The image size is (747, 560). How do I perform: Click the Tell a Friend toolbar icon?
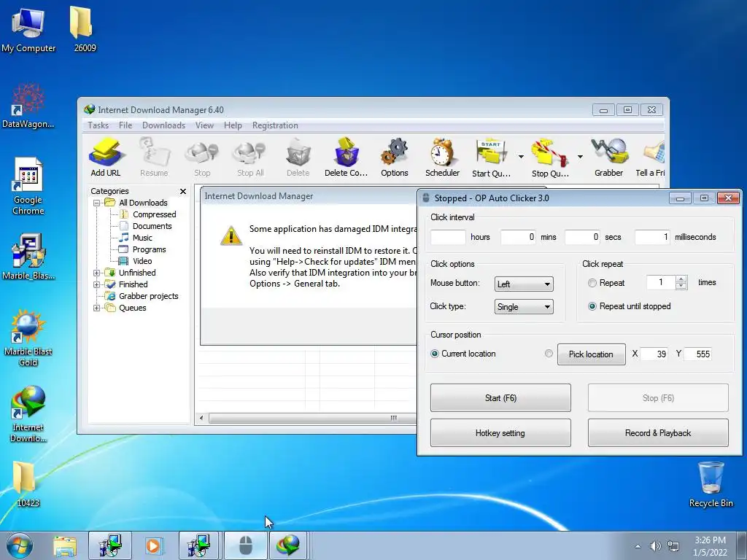(651, 157)
